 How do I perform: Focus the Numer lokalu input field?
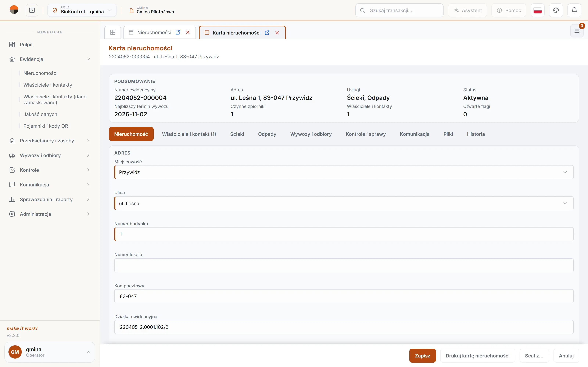tap(344, 265)
